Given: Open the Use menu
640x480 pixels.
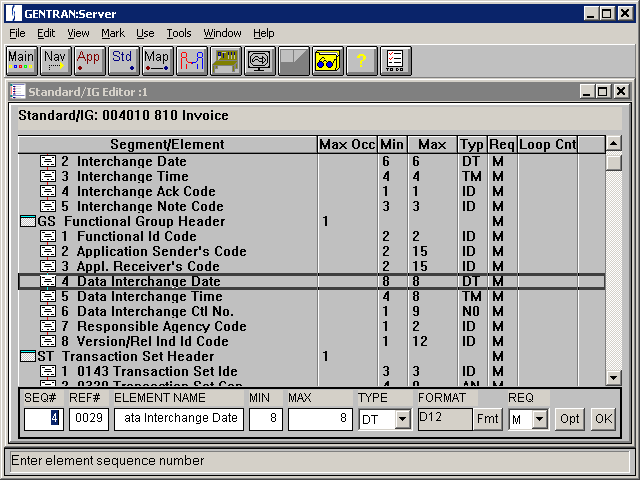Looking at the screenshot, I should (145, 33).
